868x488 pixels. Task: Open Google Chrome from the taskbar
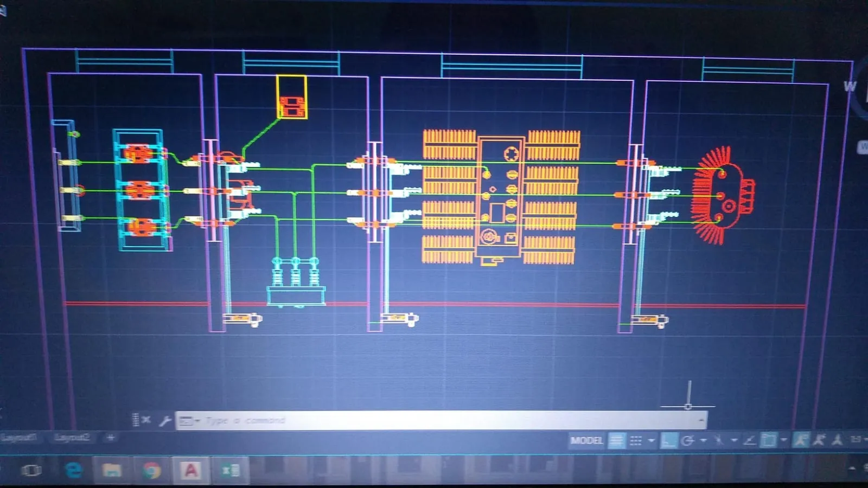click(x=152, y=470)
